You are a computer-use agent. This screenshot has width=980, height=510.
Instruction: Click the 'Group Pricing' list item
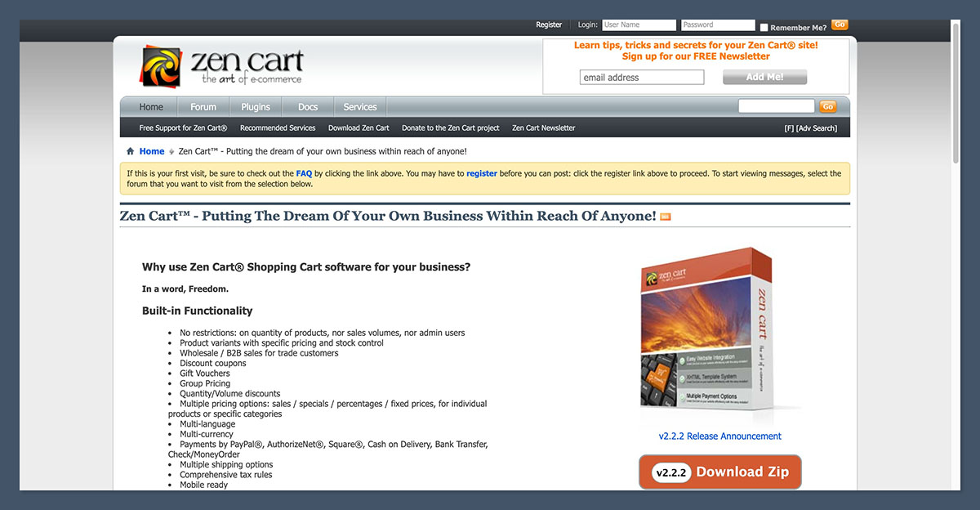pyautogui.click(x=205, y=383)
